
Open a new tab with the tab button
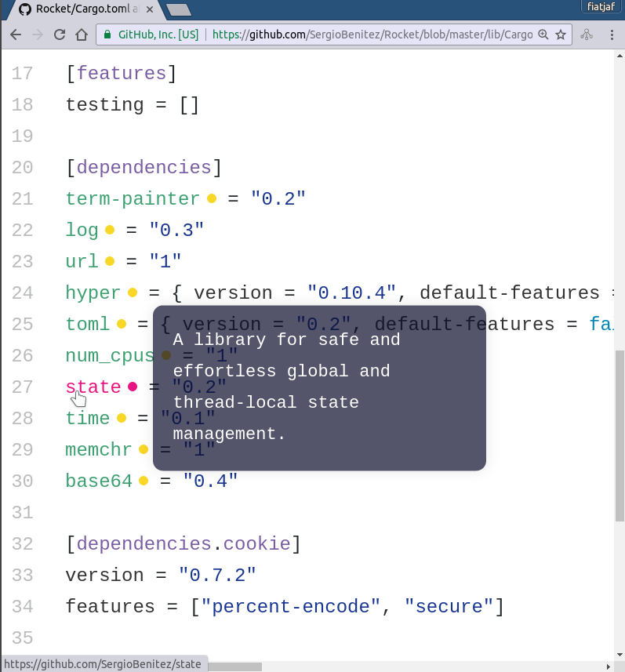coord(178,9)
